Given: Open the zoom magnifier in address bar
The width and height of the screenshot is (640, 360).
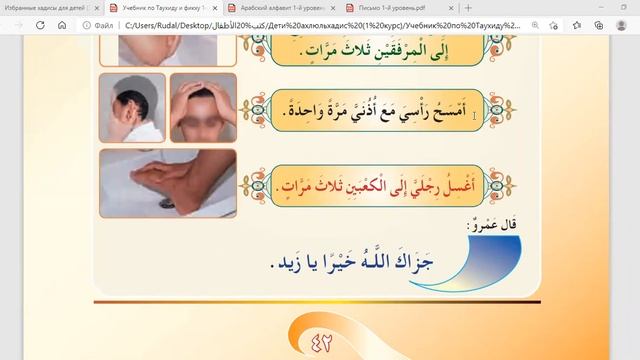Looking at the screenshot, I should pos(535,25).
